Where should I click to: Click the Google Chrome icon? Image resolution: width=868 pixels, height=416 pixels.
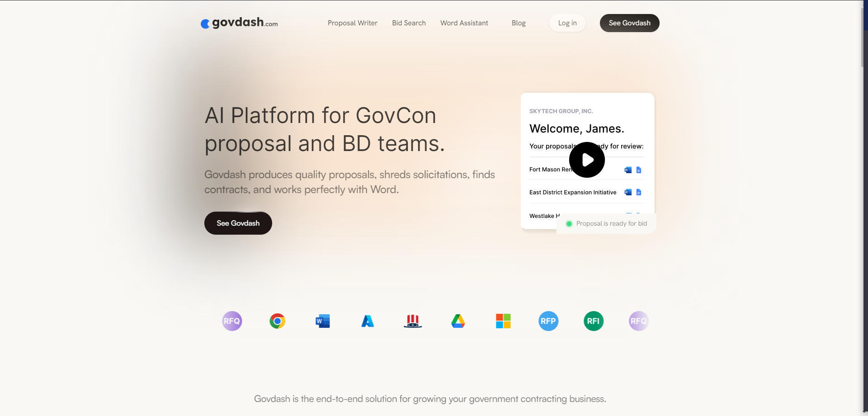pyautogui.click(x=277, y=321)
